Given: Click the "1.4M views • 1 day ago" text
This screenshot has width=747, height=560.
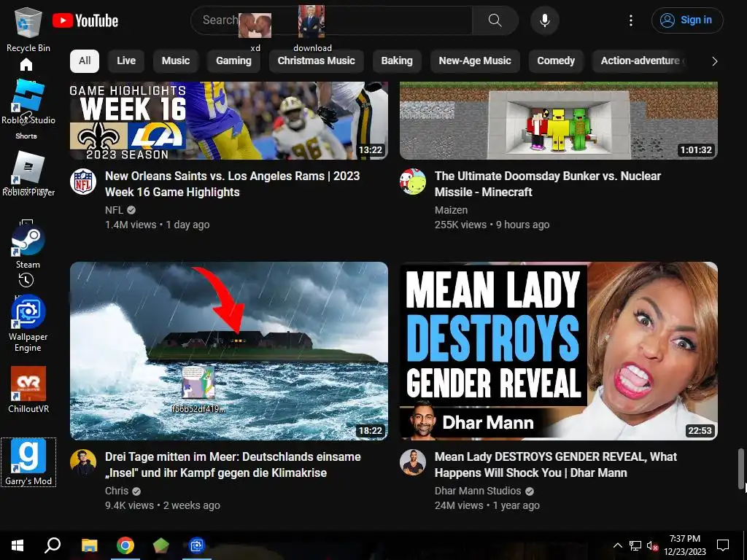Looking at the screenshot, I should point(158,225).
